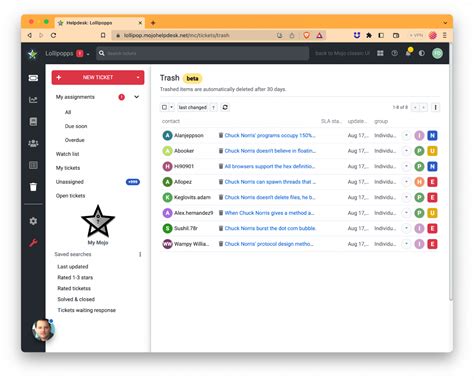Click the Alanjeppson contact avatar
The image size is (474, 380).
coord(167,135)
